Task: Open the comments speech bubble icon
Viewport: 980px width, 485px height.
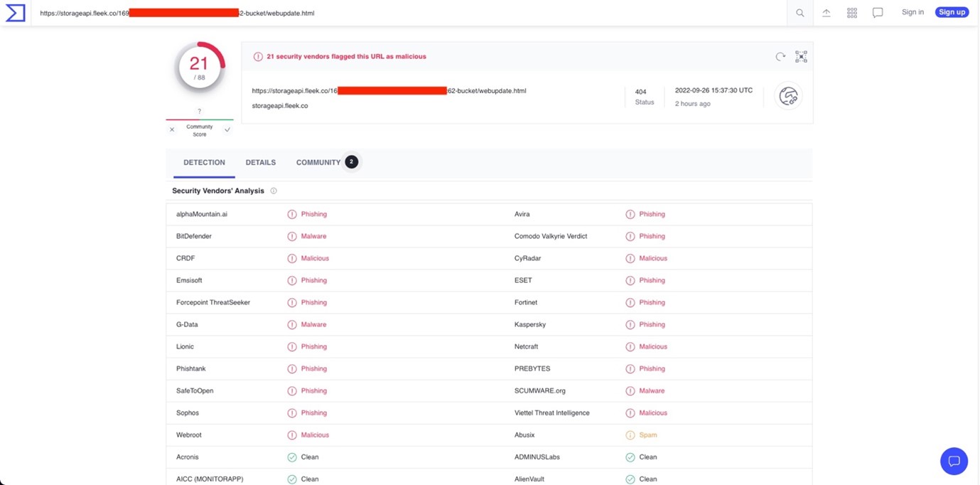Action: pos(878,13)
